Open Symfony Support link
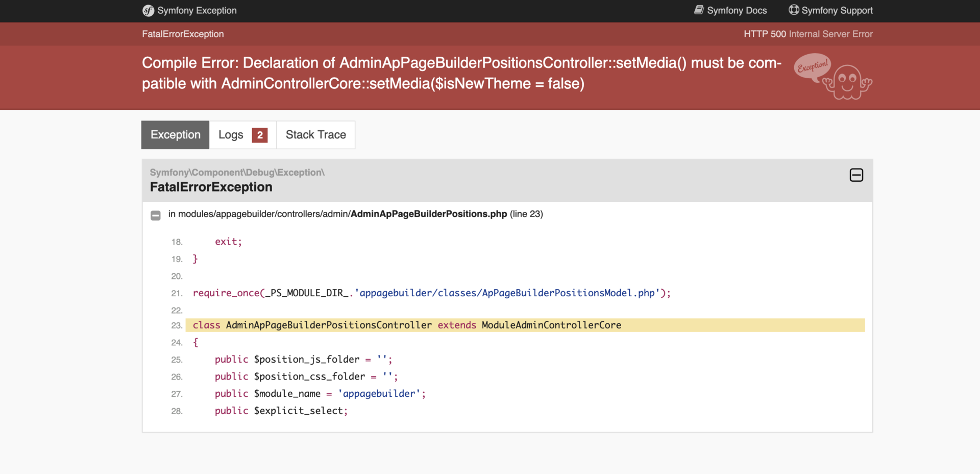The image size is (980, 474). coord(837,11)
